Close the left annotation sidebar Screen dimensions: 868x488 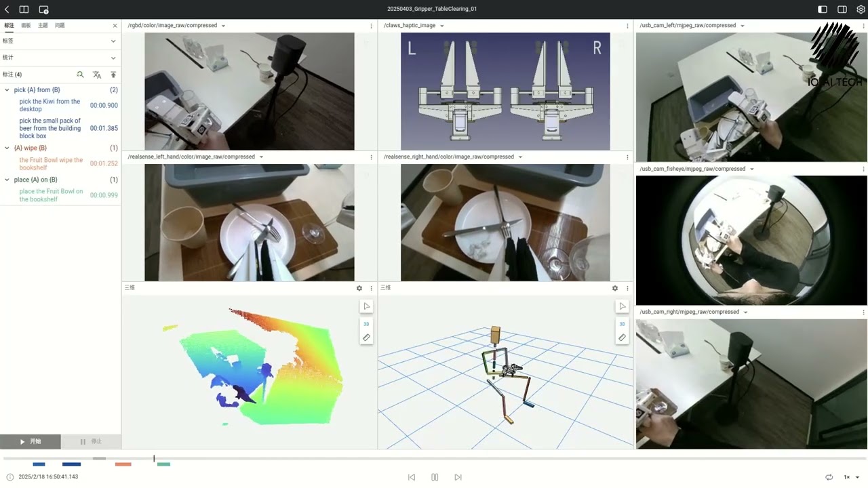click(115, 25)
